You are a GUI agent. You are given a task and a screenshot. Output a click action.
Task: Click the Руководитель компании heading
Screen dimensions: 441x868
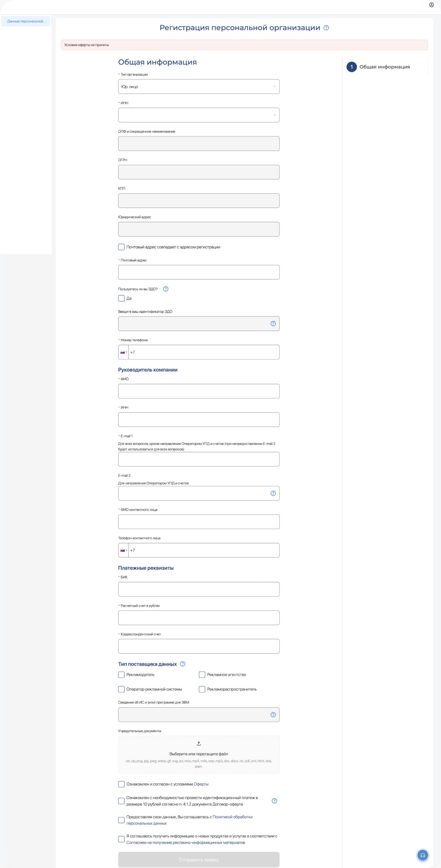click(148, 370)
